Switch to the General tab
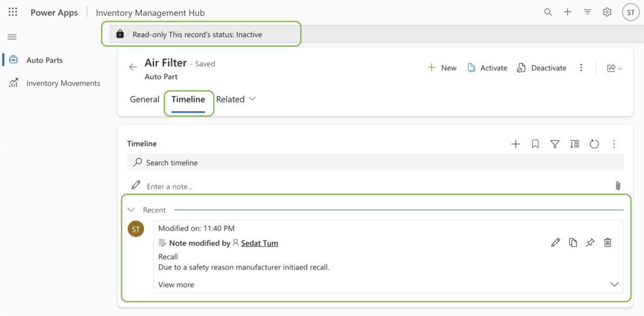The height and width of the screenshot is (316, 644). [144, 99]
